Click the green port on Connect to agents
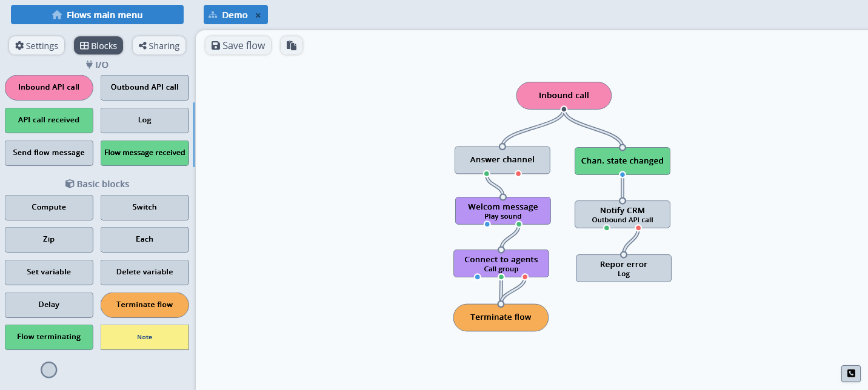 [x=501, y=277]
